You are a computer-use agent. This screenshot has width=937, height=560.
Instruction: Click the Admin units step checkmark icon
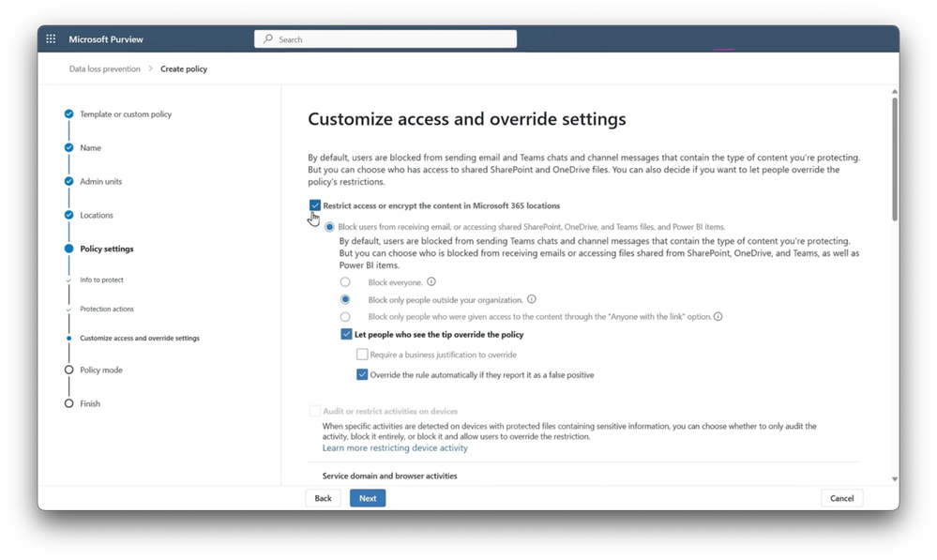coord(68,181)
